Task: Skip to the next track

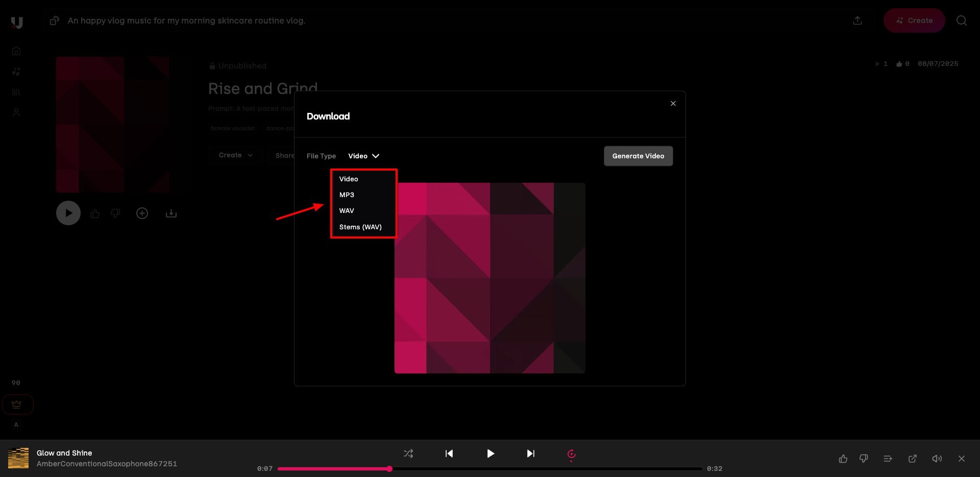Action: tap(531, 454)
